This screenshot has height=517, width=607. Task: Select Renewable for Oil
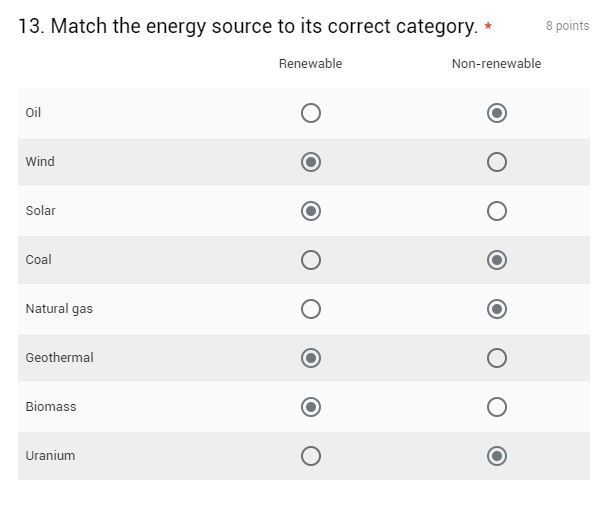click(x=311, y=113)
